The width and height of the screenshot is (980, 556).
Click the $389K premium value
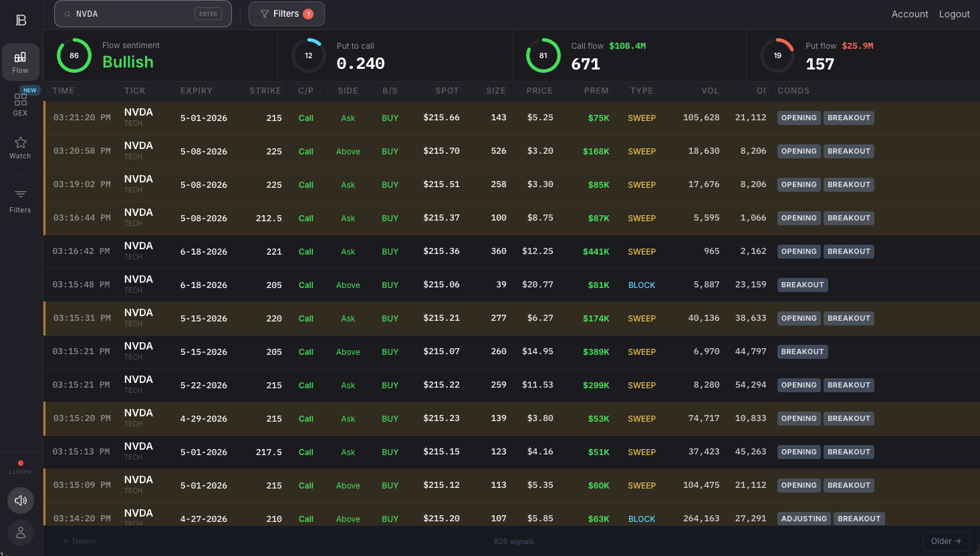coord(596,352)
